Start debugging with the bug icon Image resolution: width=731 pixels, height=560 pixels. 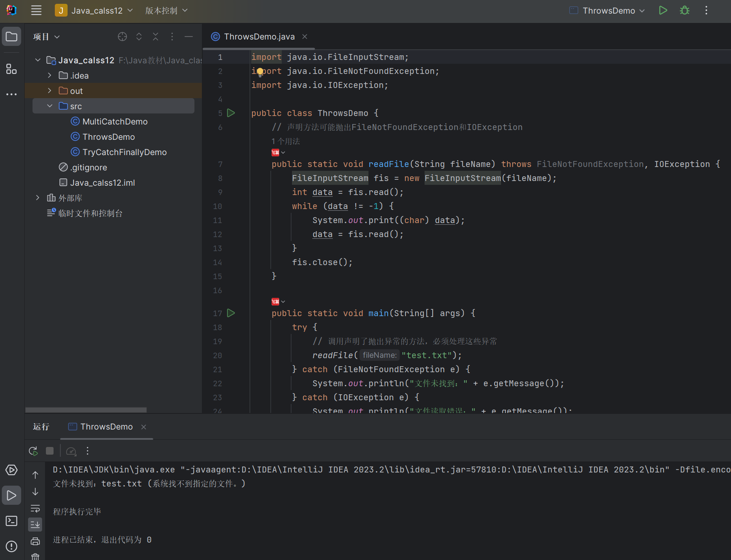684,11
